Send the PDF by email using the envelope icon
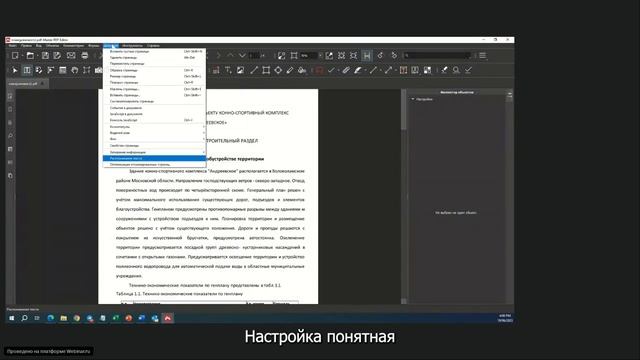Viewport: 640px width, 360px height. click(71, 56)
